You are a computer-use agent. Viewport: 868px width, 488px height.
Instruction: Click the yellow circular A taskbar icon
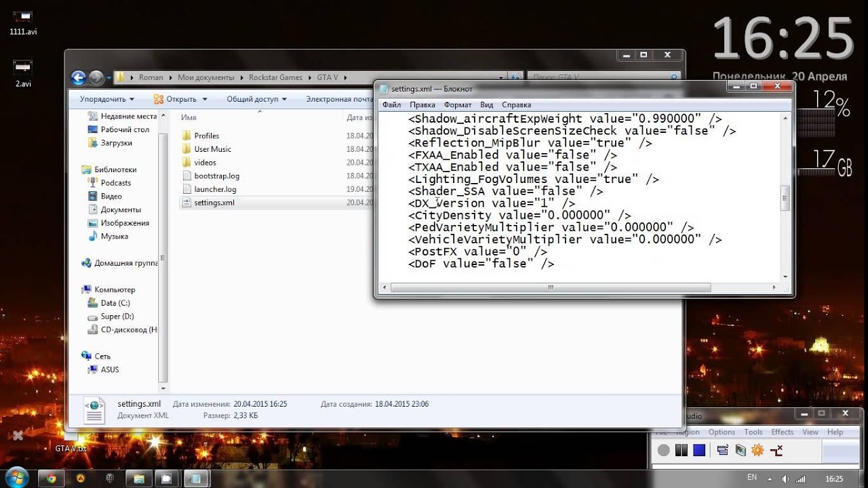(x=80, y=478)
